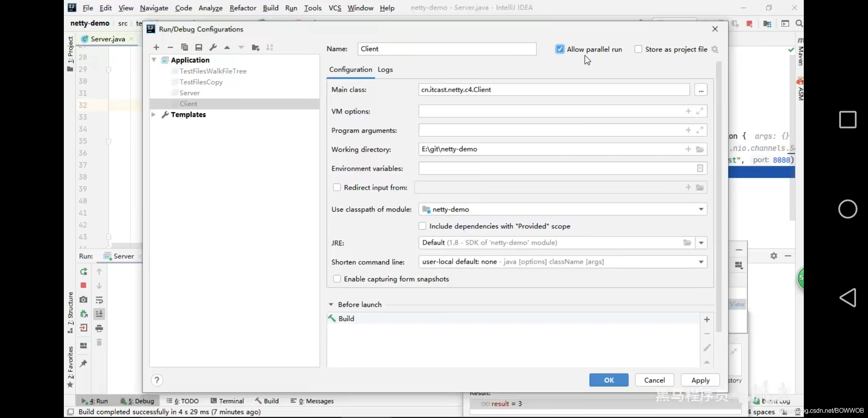868x418 pixels.
Task: Open Store as project file settings gear
Action: click(x=715, y=49)
